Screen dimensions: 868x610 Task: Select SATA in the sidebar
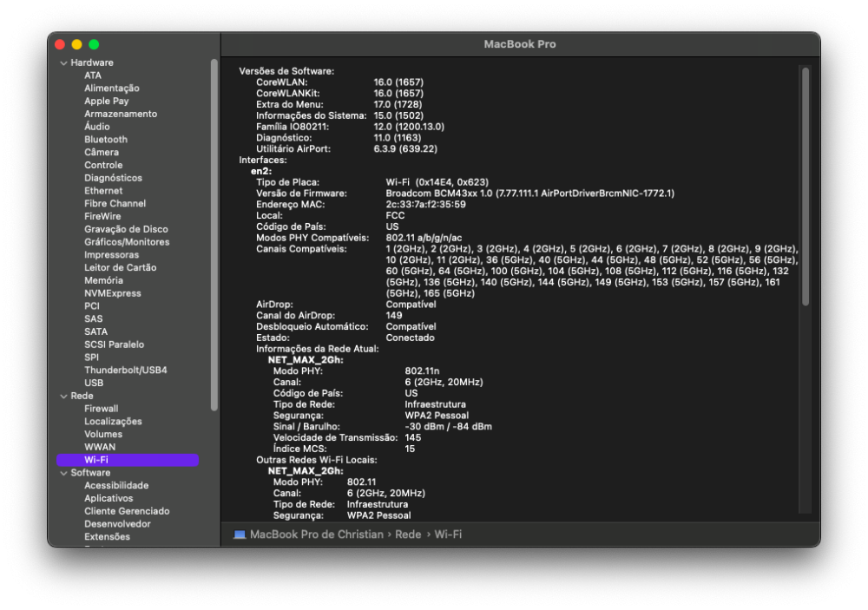coord(95,331)
